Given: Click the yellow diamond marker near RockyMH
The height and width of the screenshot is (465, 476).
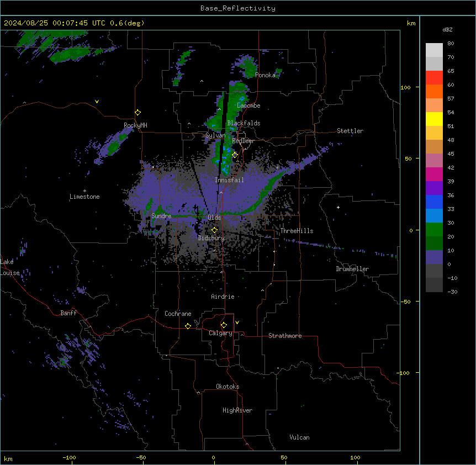Looking at the screenshot, I should [137, 113].
